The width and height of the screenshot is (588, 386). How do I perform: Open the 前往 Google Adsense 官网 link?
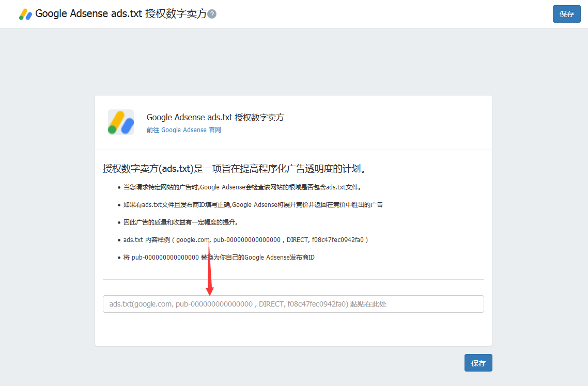click(x=184, y=130)
